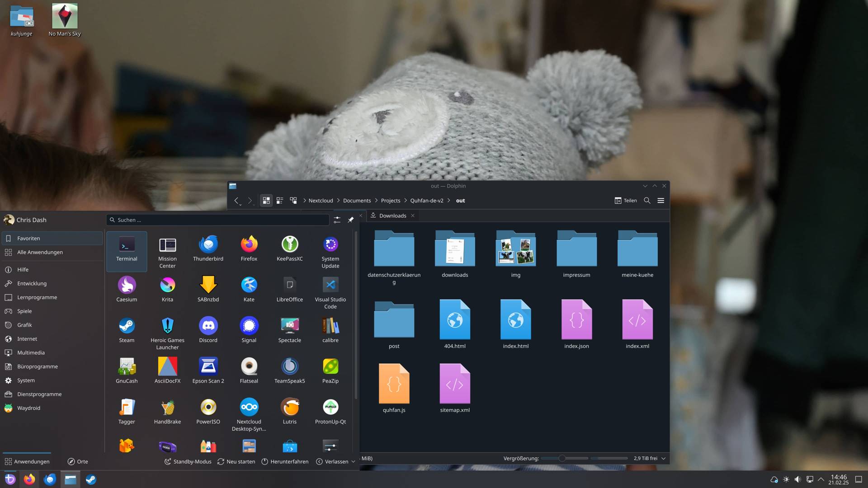Screen dimensions: 868x488
Task: Open Flatseal
Action: tap(249, 373)
